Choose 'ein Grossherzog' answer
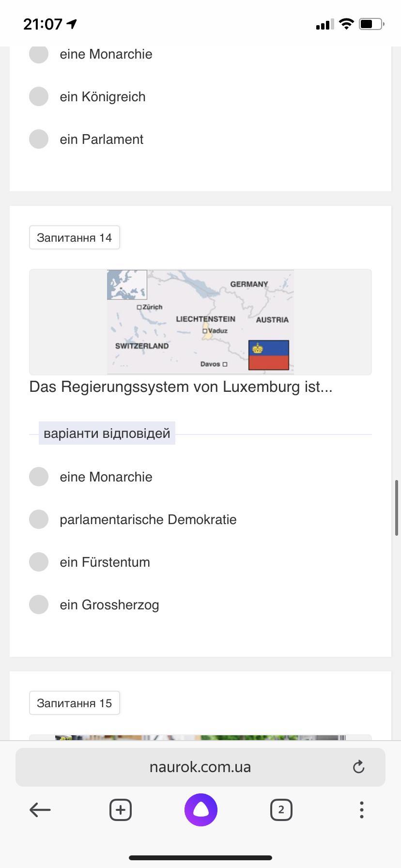 [x=39, y=604]
